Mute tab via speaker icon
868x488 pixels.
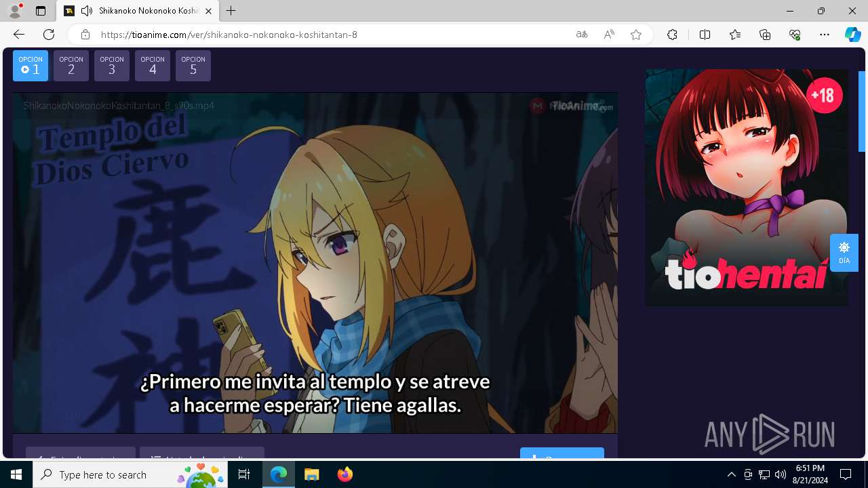(x=87, y=11)
